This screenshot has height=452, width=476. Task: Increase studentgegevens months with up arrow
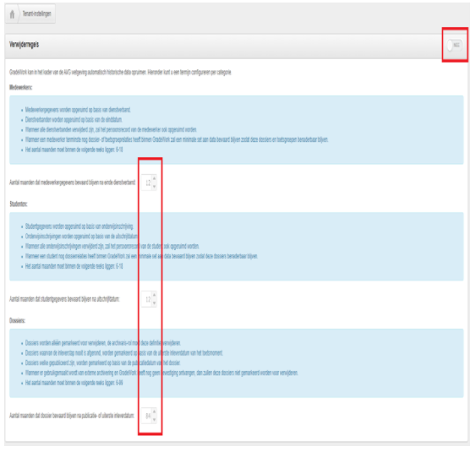(154, 295)
